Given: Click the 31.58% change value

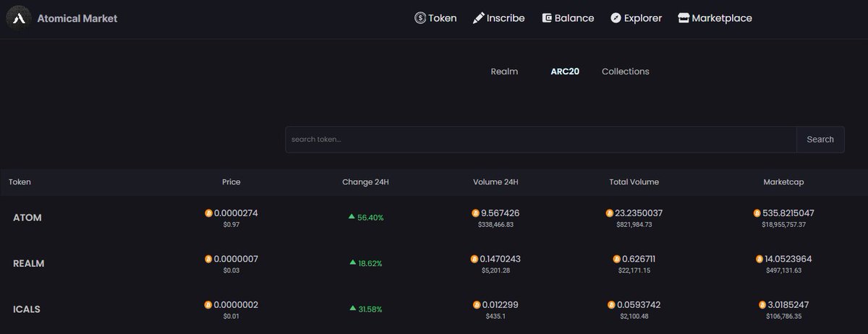Looking at the screenshot, I should pos(370,309).
